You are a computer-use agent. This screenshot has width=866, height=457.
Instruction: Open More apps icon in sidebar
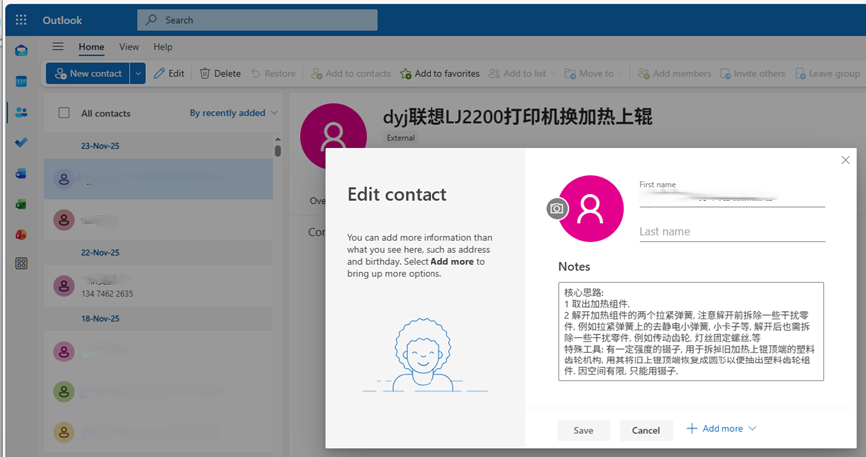21,264
